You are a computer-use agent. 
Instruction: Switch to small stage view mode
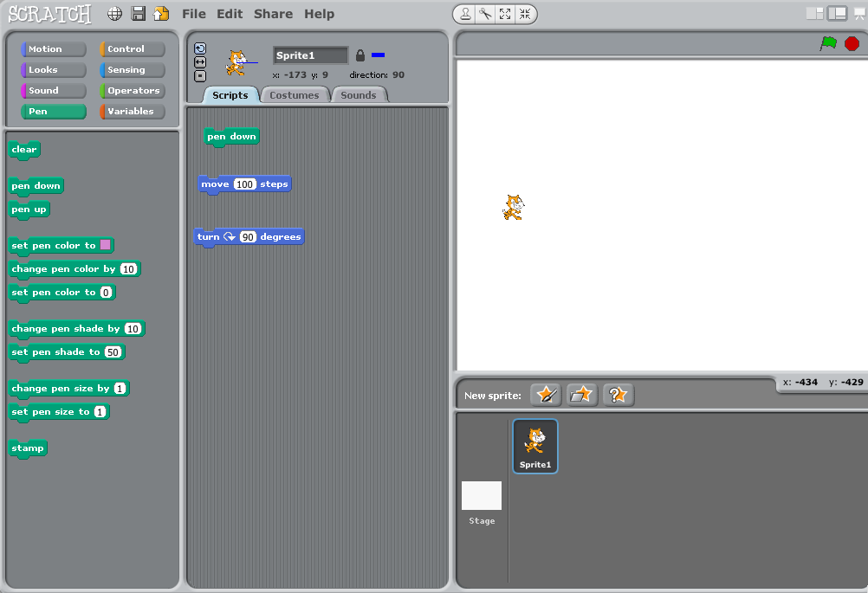click(814, 14)
